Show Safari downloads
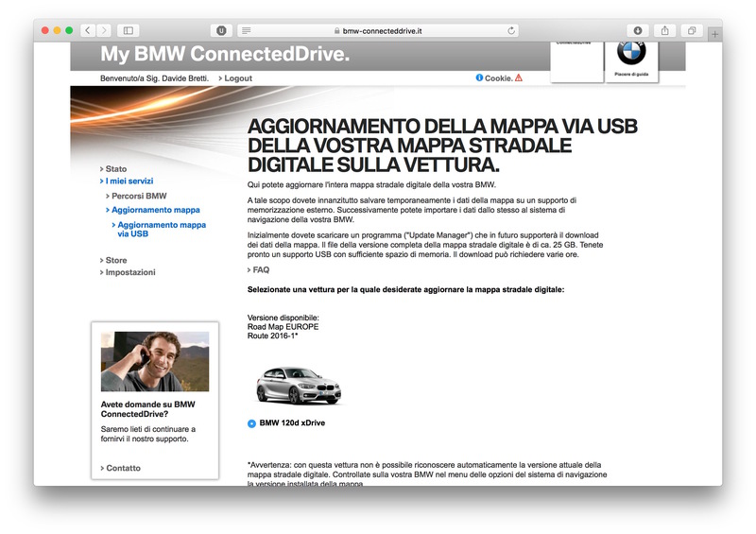 (637, 30)
